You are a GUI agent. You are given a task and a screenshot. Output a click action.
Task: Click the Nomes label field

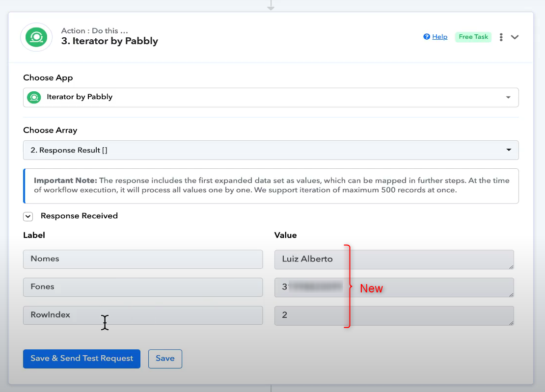coord(143,259)
